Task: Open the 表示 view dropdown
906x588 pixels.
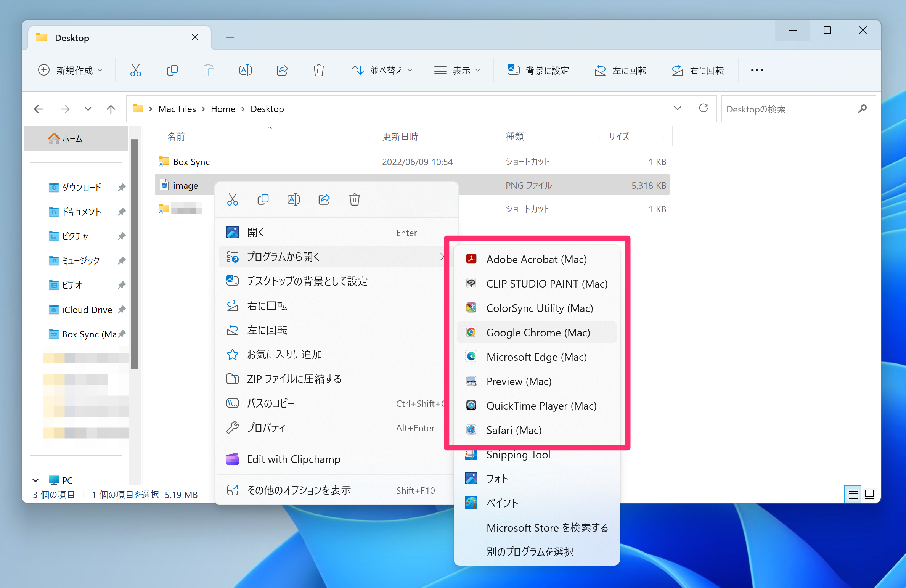Action: (457, 71)
